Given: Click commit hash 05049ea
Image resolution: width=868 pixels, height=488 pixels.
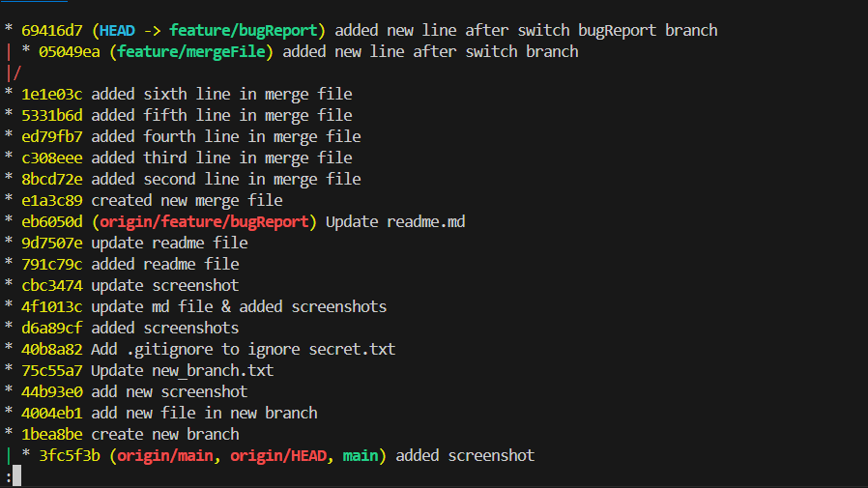Looking at the screenshot, I should pos(70,51).
